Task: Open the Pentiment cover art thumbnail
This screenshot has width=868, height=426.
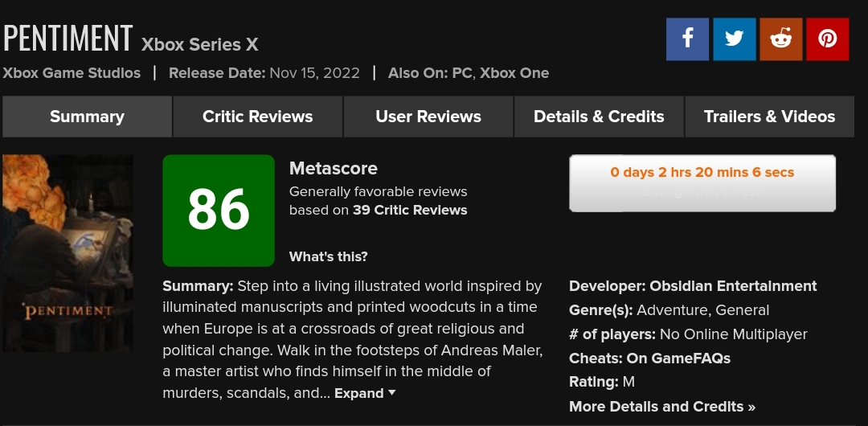Action: point(68,252)
